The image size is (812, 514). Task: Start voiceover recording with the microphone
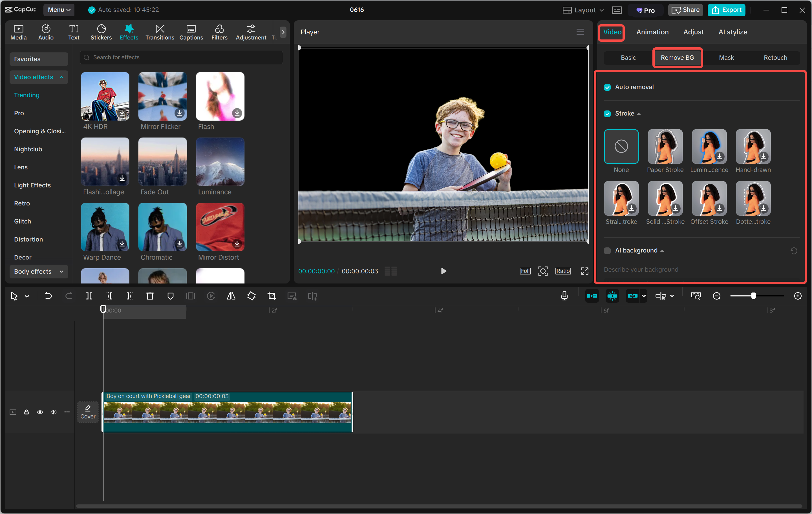(564, 296)
